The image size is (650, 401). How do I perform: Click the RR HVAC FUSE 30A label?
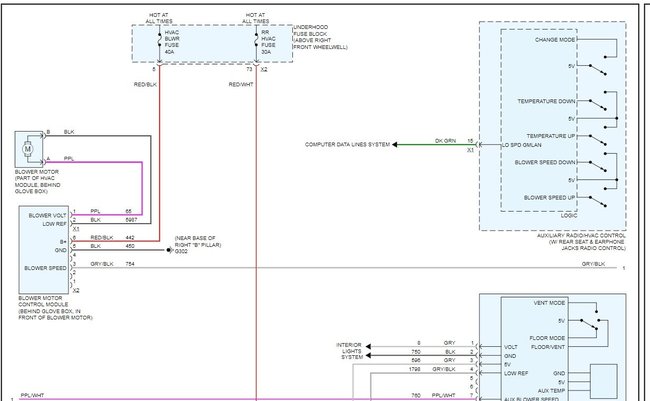[x=268, y=42]
